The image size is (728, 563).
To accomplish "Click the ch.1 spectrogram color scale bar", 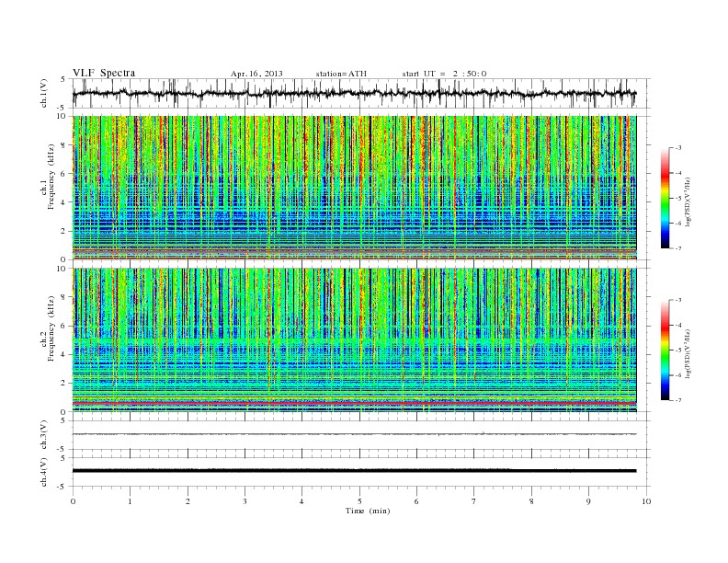I will [665, 198].
